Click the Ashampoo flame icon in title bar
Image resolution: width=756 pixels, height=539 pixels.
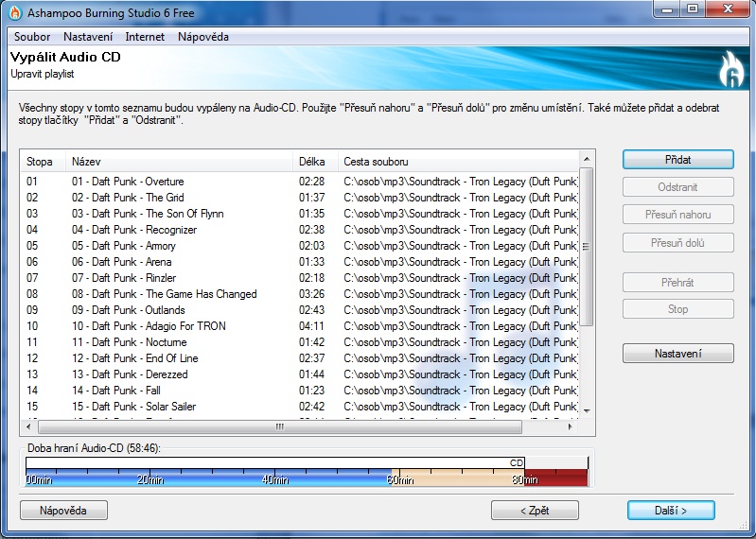pos(14,11)
